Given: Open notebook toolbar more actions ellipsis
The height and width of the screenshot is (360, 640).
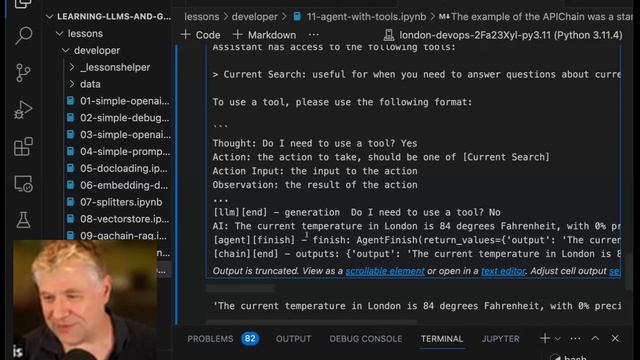Looking at the screenshot, I should [313, 35].
